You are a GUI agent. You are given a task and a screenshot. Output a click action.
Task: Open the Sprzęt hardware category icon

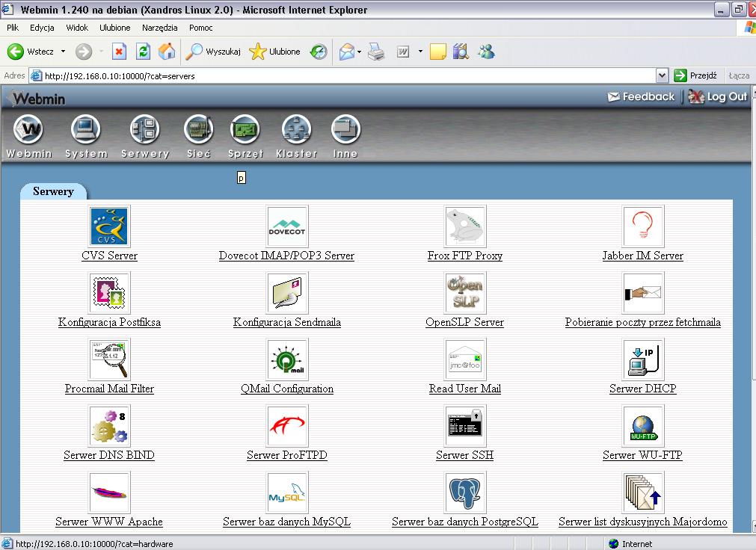245,129
